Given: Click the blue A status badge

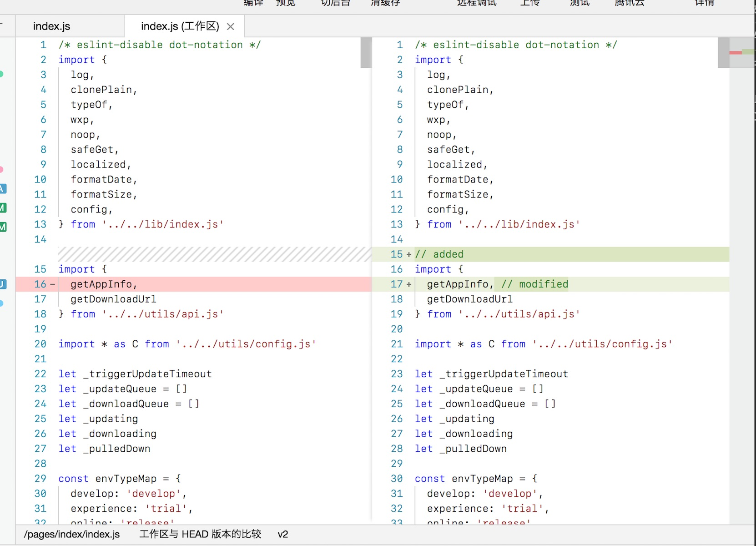Looking at the screenshot, I should pos(2,189).
